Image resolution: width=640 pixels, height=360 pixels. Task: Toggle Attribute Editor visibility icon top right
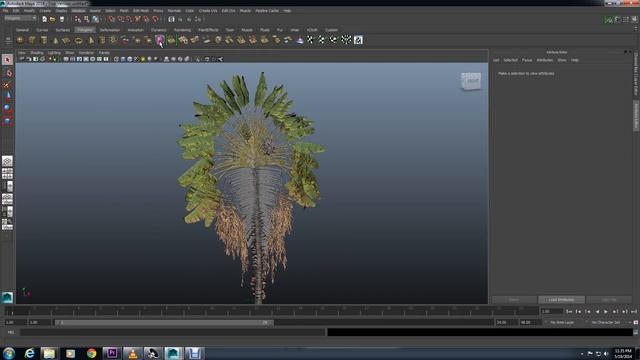618,19
